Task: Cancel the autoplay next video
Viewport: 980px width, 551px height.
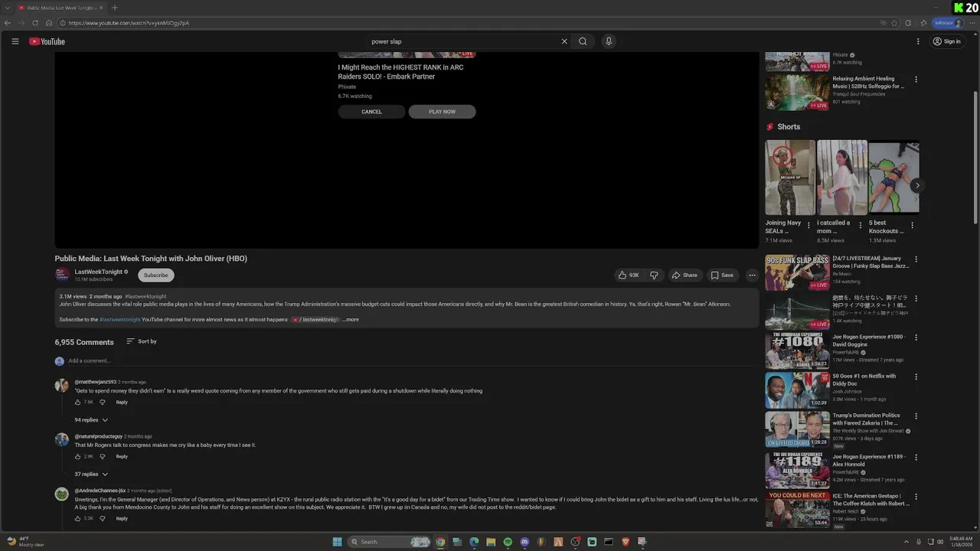Action: pyautogui.click(x=371, y=112)
